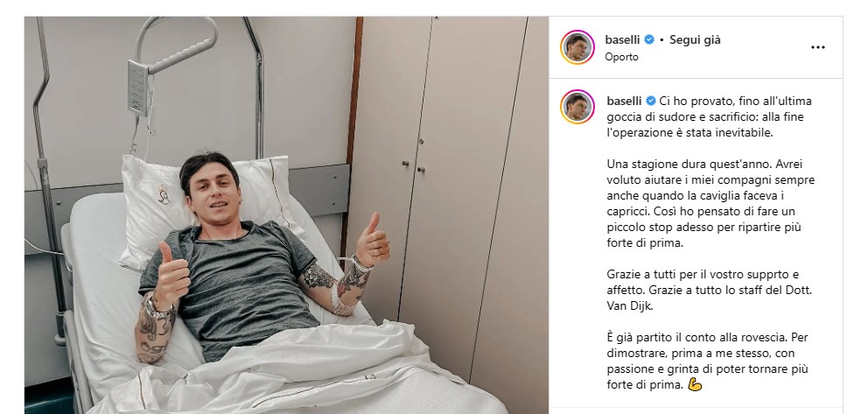Open baselli username at caption start
This screenshot has width=868, height=414.
coord(625,102)
